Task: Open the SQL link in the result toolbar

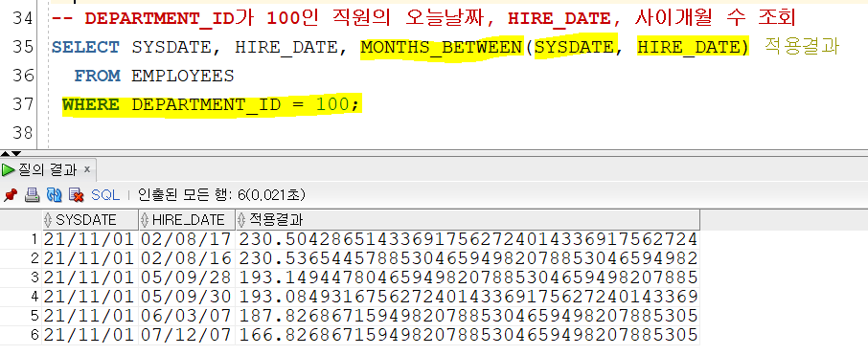Action: [x=105, y=194]
